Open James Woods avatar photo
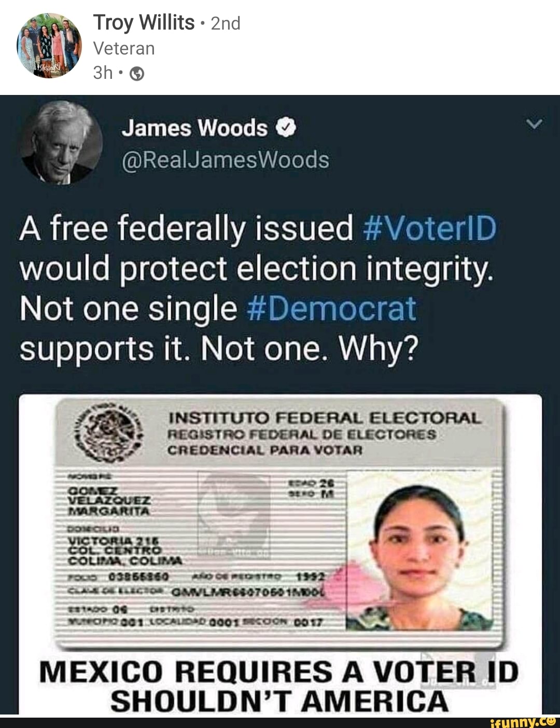560x728 pixels. [62, 143]
